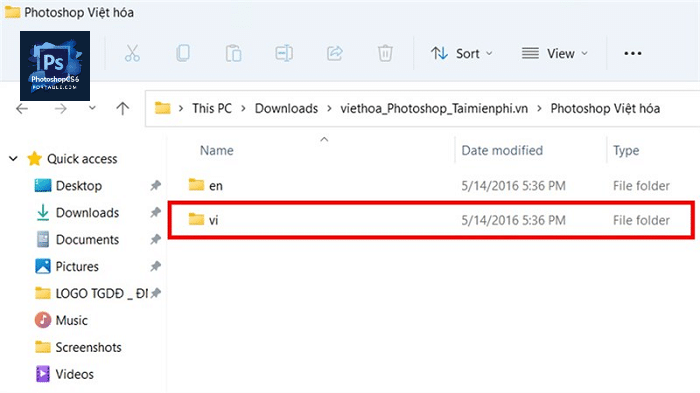
Task: Open the Sort dropdown menu
Action: (461, 54)
